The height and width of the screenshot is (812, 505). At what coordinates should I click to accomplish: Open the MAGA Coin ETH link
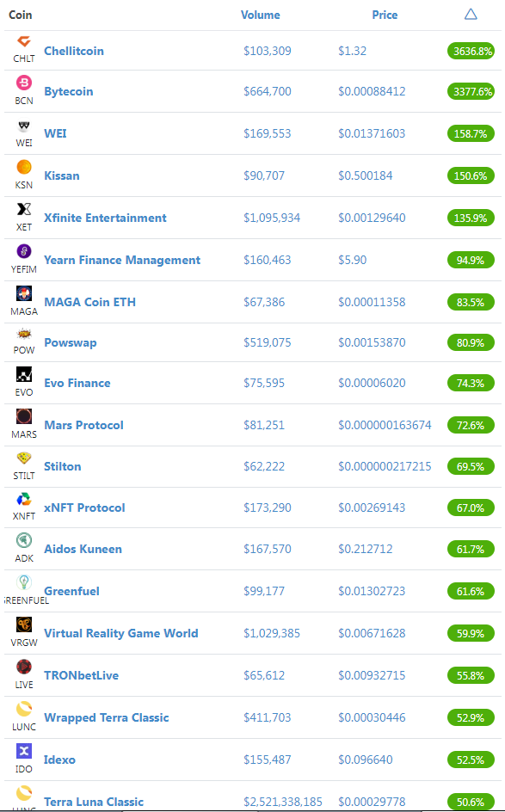point(89,302)
